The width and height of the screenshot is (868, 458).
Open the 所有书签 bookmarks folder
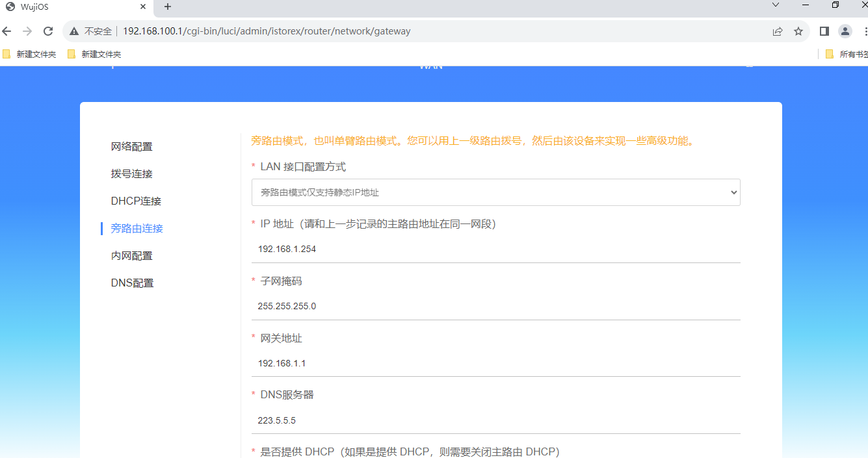(x=846, y=55)
